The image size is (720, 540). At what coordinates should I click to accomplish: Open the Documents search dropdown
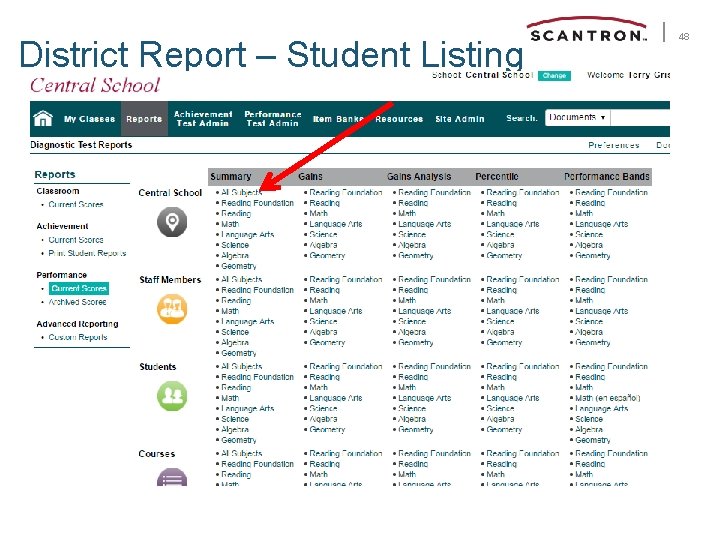pyautogui.click(x=578, y=118)
